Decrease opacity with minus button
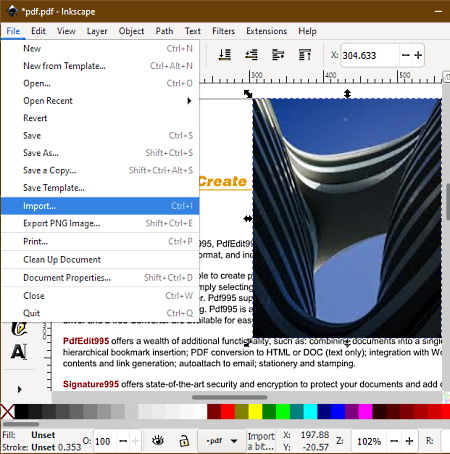The height and width of the screenshot is (454, 450). [x=123, y=441]
